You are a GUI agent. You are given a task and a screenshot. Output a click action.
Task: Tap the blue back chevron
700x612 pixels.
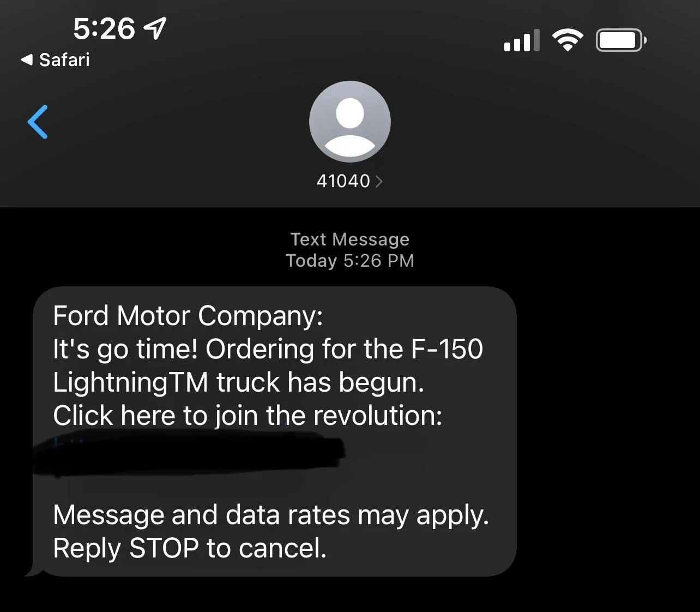38,122
